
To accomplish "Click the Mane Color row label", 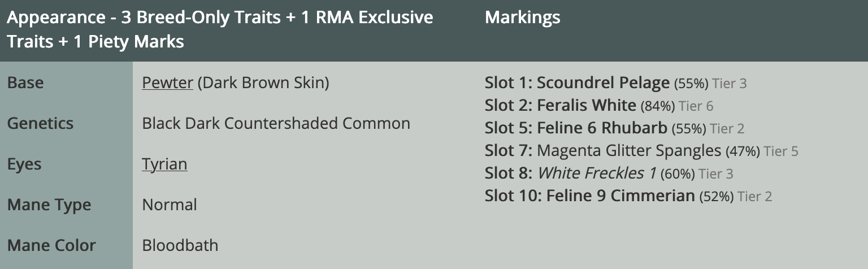I will click(51, 245).
